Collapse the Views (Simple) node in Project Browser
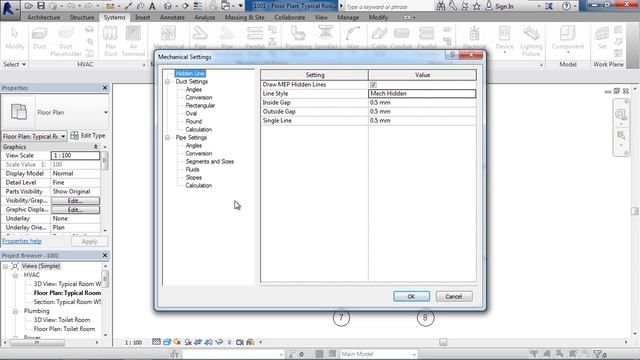The image size is (640, 360). point(5,266)
